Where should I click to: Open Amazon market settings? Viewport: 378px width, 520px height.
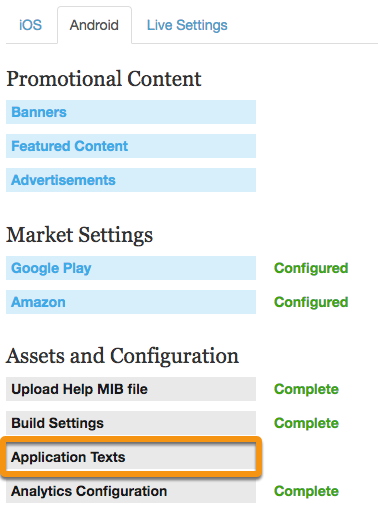tap(131, 302)
